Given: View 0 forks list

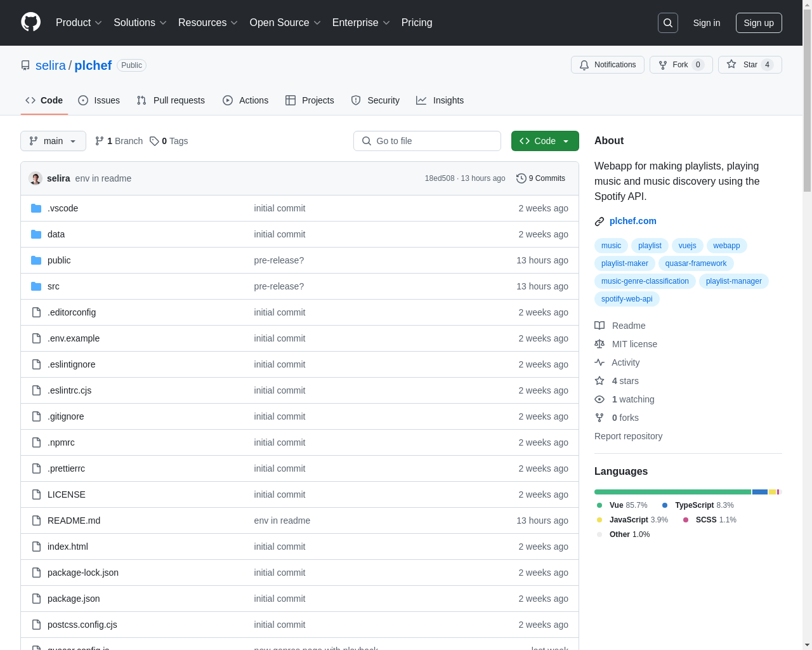Looking at the screenshot, I should pos(617,418).
